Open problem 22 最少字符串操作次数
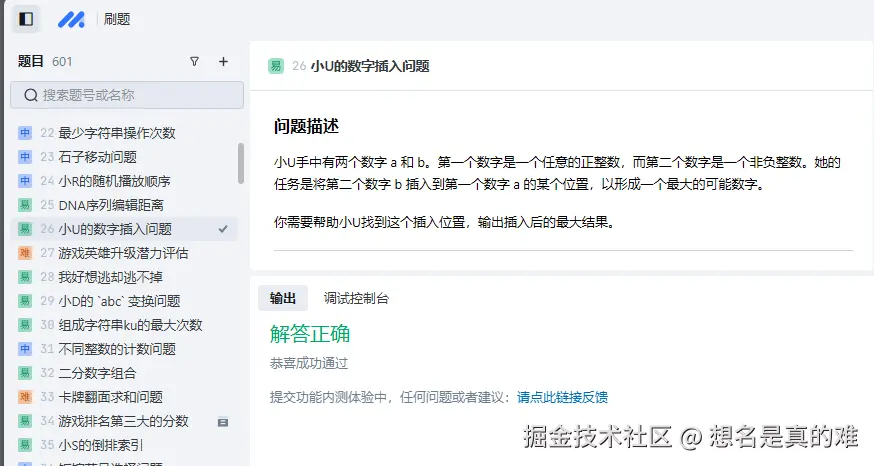Screen dimensions: 874x466 click(124, 133)
